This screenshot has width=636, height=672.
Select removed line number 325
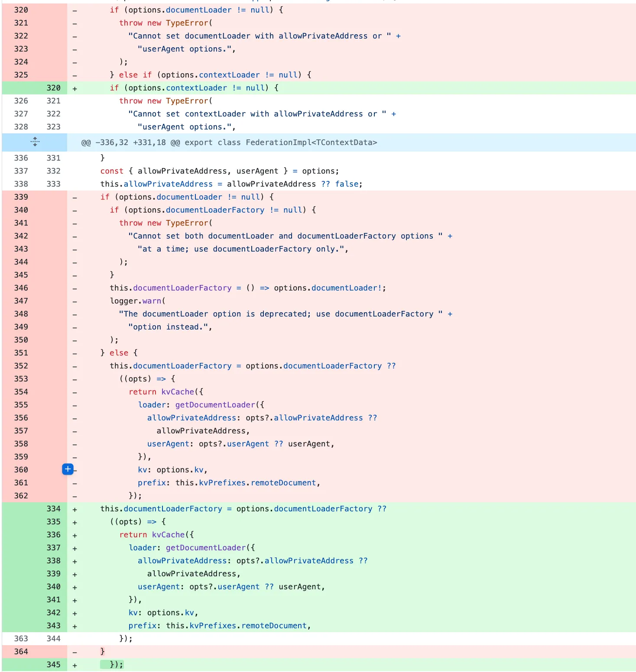[x=21, y=75]
